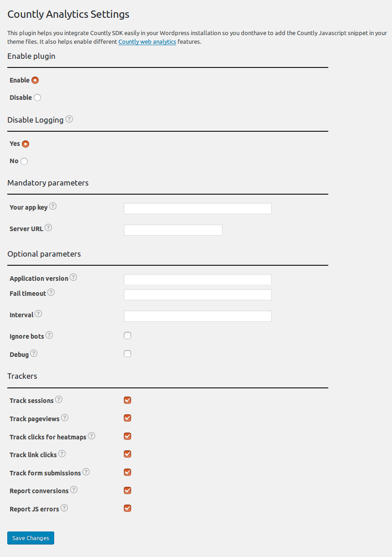392x557 pixels.
Task: Select the Disable plugin radio button
Action: point(37,98)
